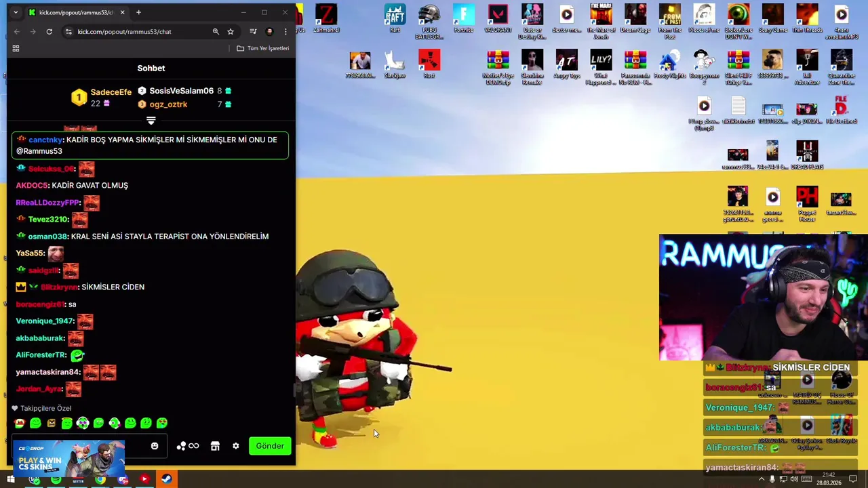
Task: Open a new Chrome tab
Action: pos(138,12)
